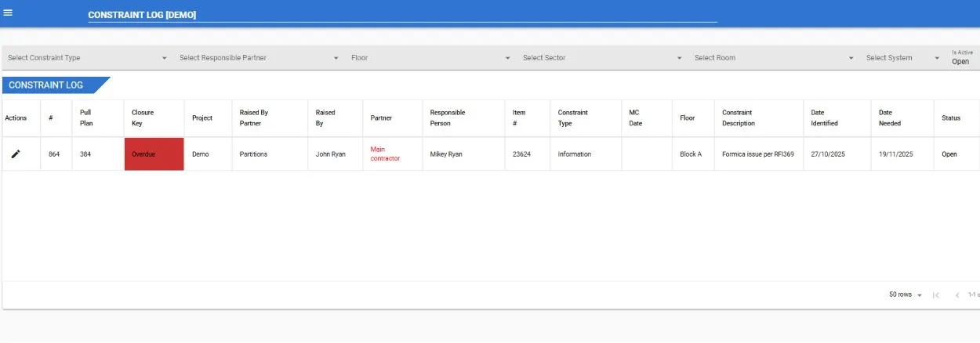
Task: Open the Select System dropdown
Action: coord(902,58)
